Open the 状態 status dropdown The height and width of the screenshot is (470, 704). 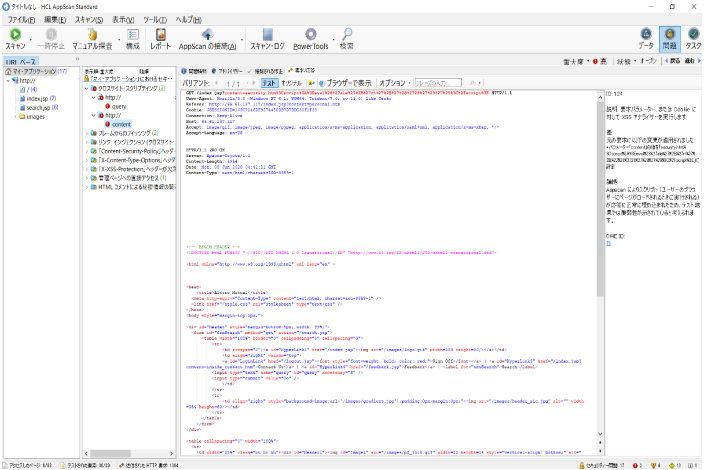point(627,61)
